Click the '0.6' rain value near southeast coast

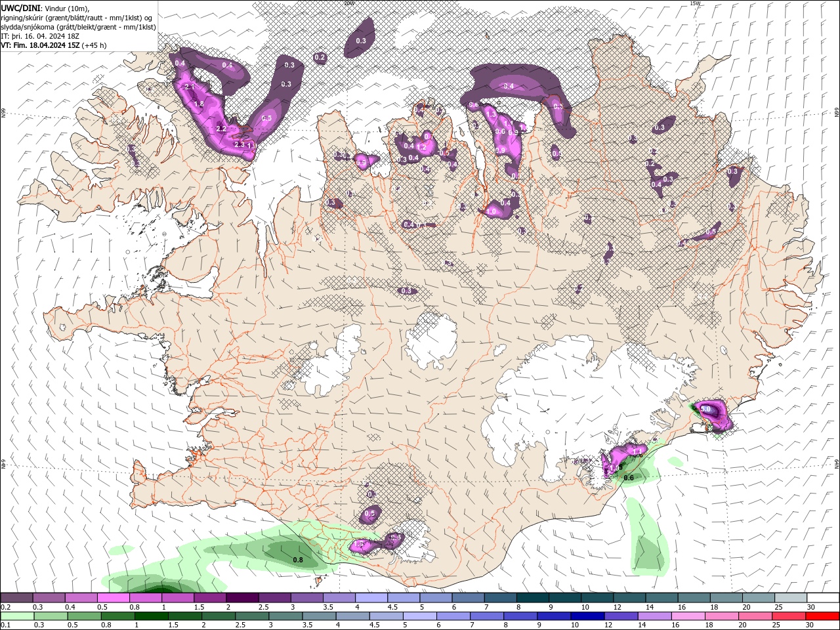(628, 478)
